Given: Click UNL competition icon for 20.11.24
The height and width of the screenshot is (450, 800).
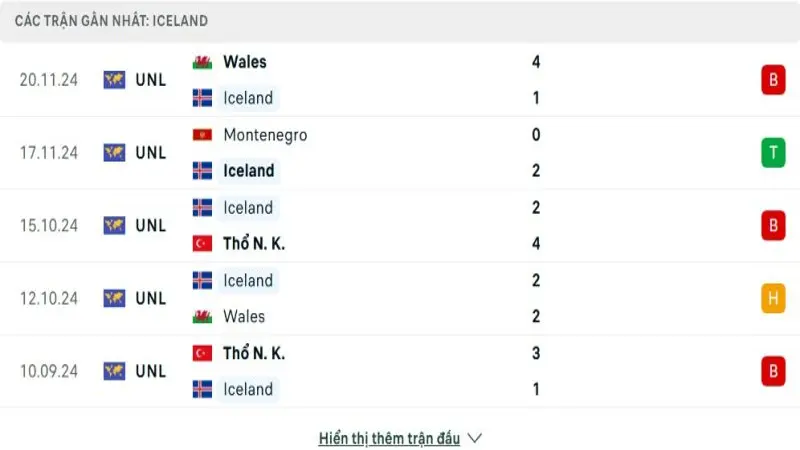Looking at the screenshot, I should [x=114, y=80].
